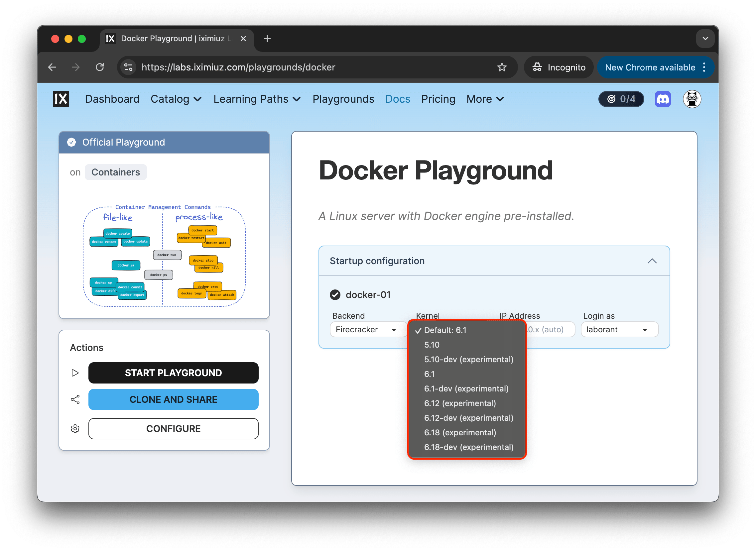
Task: Click the Docs link
Action: click(x=397, y=99)
